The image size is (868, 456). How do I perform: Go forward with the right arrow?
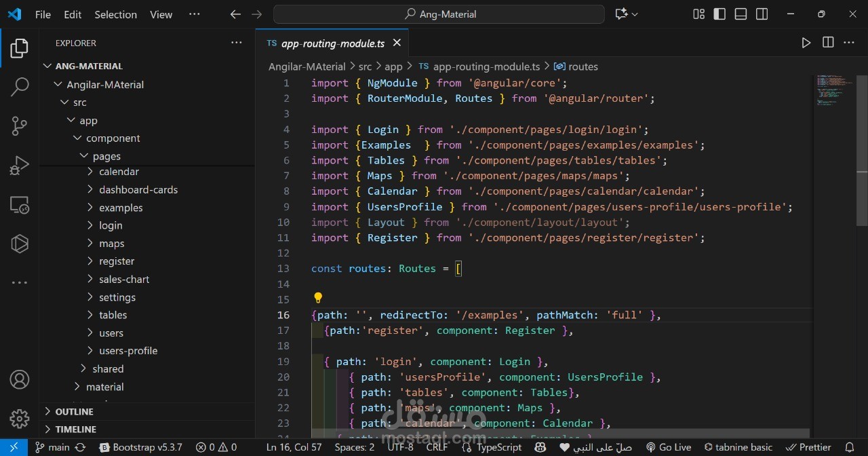tap(256, 14)
